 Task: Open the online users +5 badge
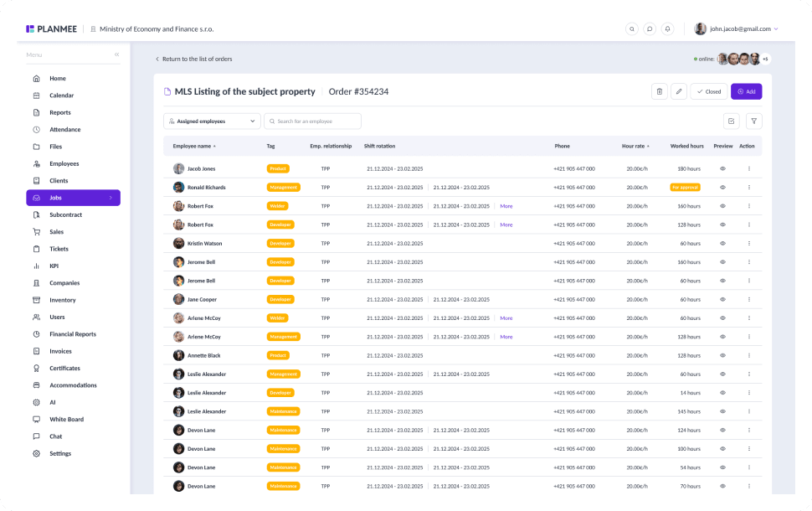(765, 59)
